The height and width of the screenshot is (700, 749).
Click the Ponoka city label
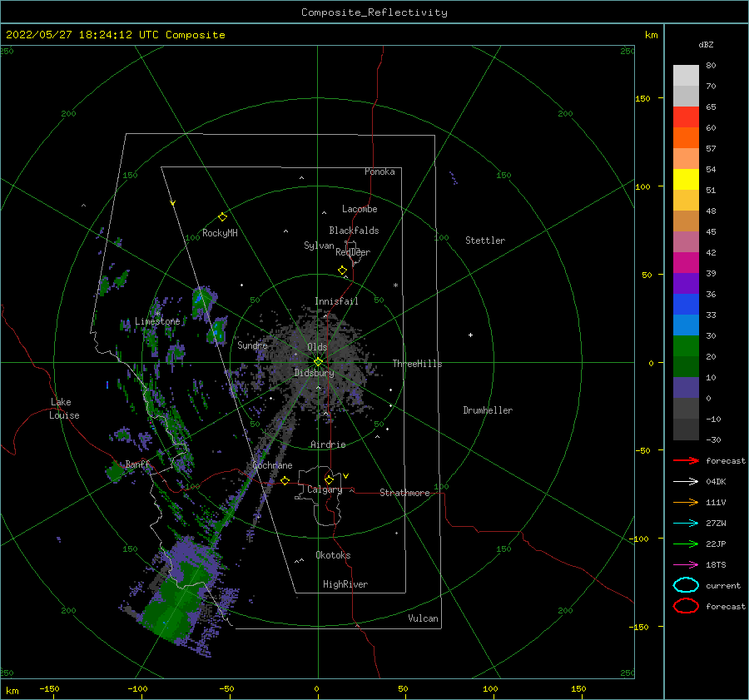tap(379, 171)
